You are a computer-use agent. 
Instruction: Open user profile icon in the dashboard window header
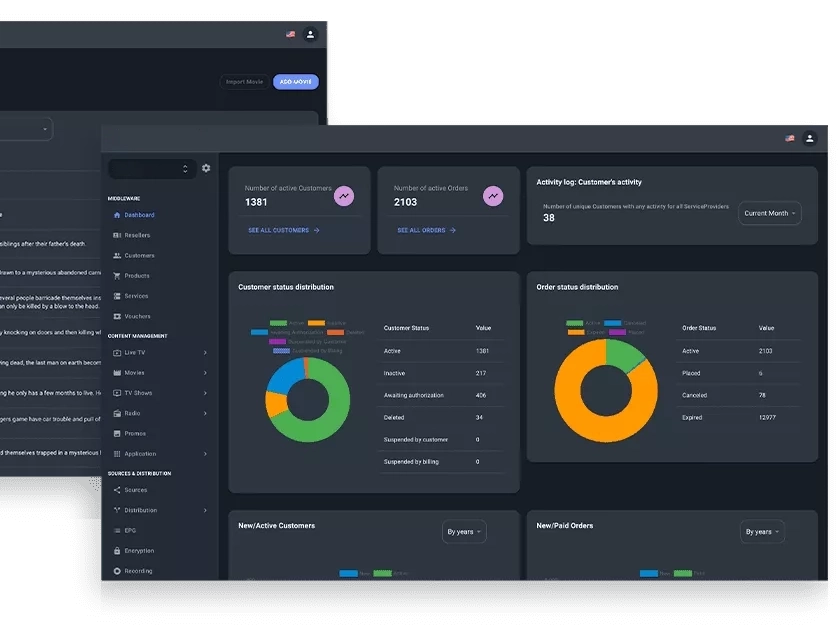point(810,138)
